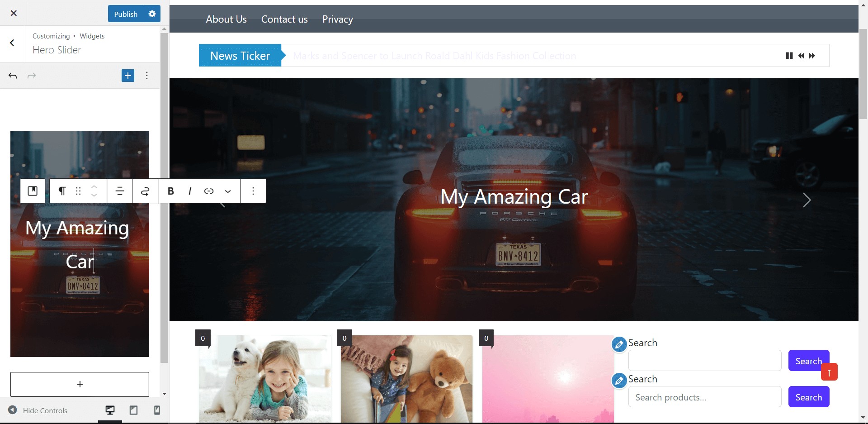This screenshot has width=868, height=424.
Task: Switch to desktop preview mode
Action: pyautogui.click(x=110, y=410)
